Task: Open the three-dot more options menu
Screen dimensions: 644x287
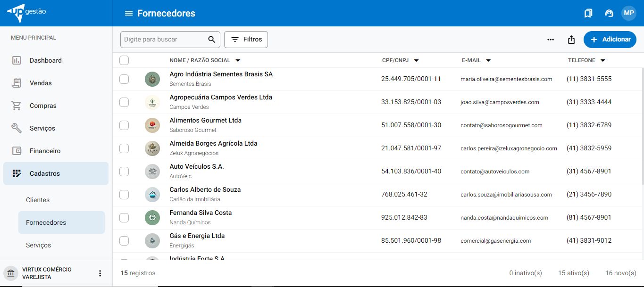Action: click(x=551, y=40)
